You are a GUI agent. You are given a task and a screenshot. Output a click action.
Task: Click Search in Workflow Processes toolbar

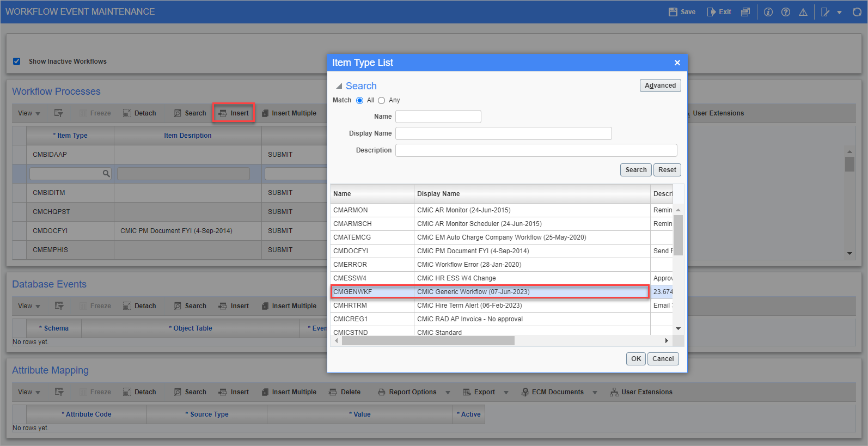[190, 113]
